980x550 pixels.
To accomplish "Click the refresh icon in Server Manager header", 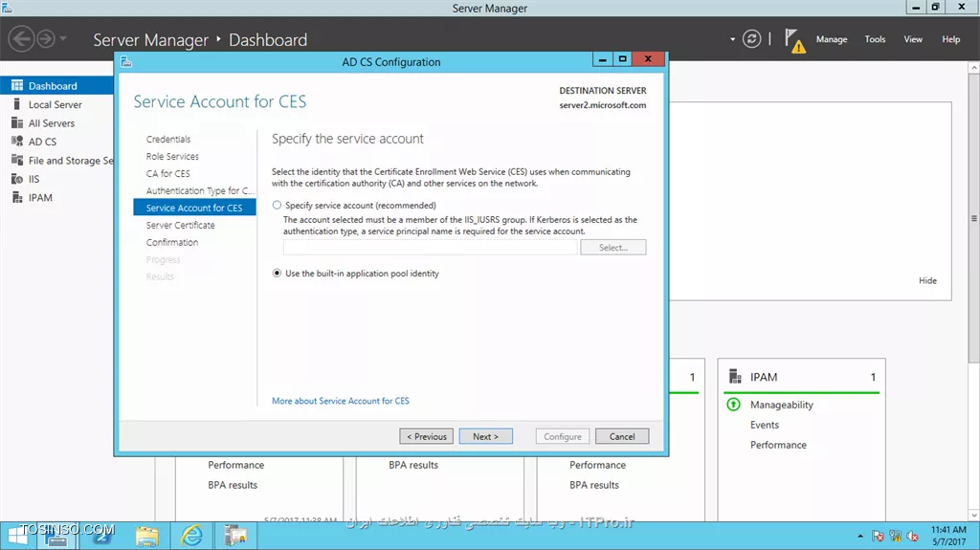I will pos(751,39).
